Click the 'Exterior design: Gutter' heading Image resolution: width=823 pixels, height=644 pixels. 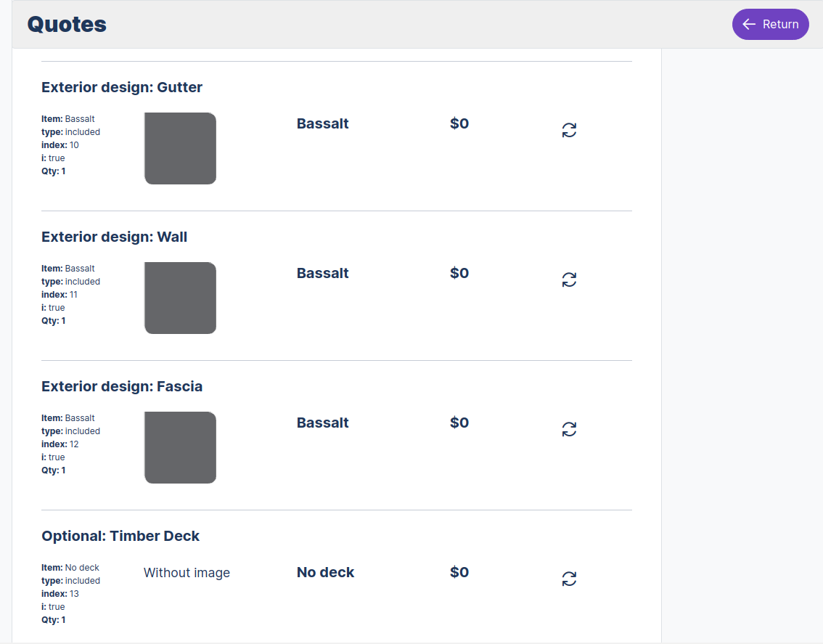click(122, 87)
